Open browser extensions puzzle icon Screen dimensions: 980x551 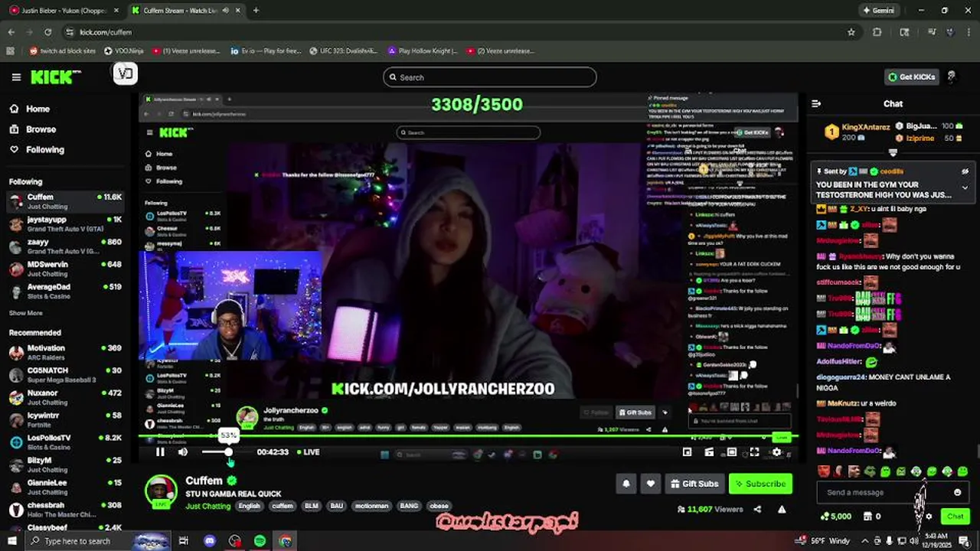tap(877, 32)
